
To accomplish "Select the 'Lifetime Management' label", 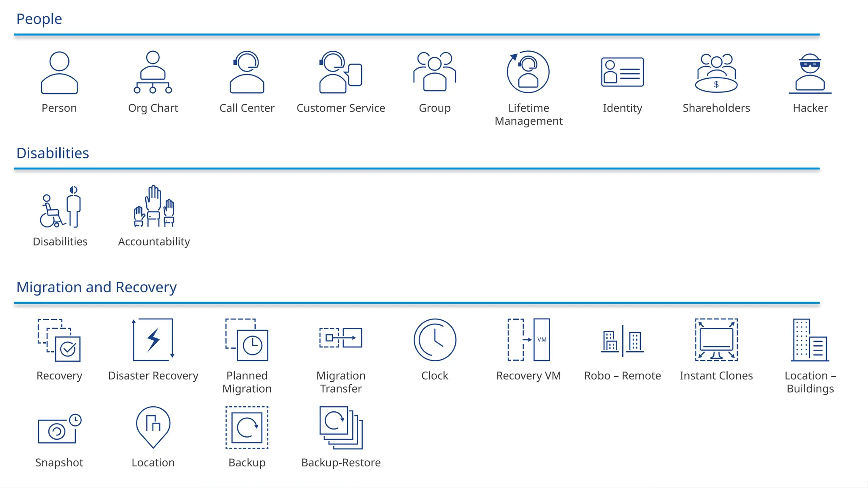I will pyautogui.click(x=529, y=114).
